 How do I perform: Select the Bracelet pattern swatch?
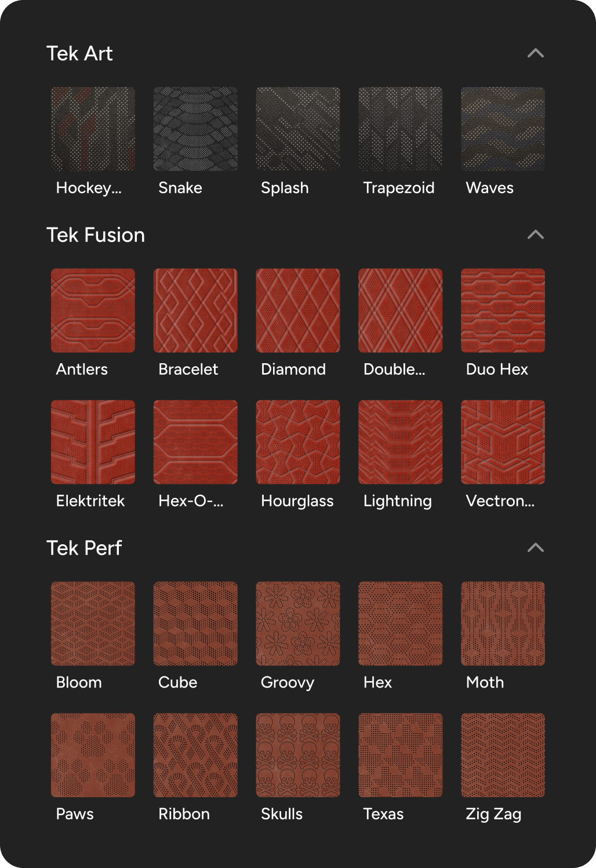pyautogui.click(x=195, y=310)
